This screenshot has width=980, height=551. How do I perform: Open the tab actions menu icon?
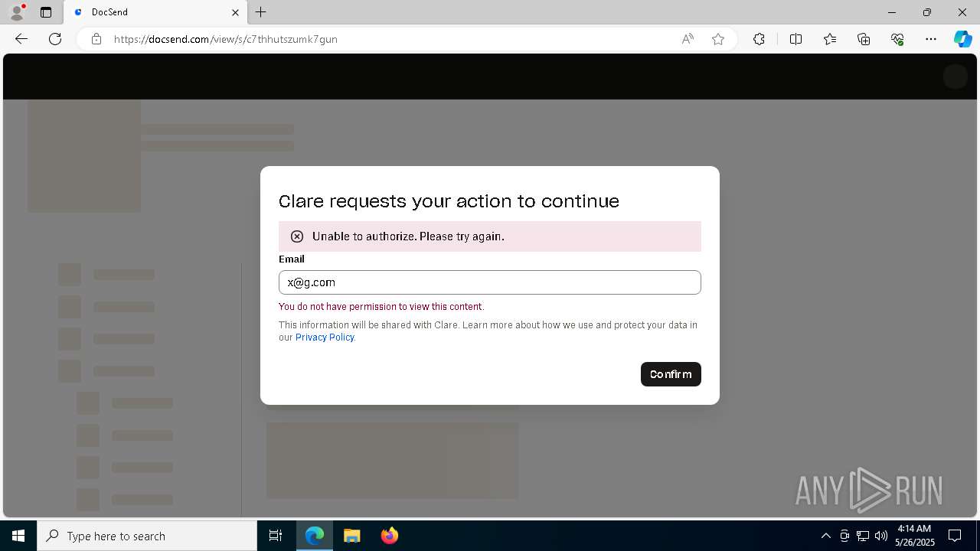coord(46,12)
